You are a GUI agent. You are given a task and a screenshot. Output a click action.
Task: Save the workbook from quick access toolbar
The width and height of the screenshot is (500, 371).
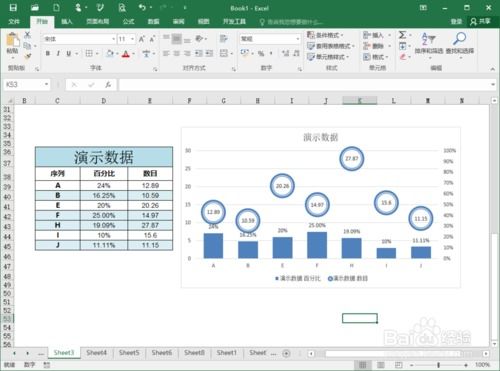(x=13, y=8)
